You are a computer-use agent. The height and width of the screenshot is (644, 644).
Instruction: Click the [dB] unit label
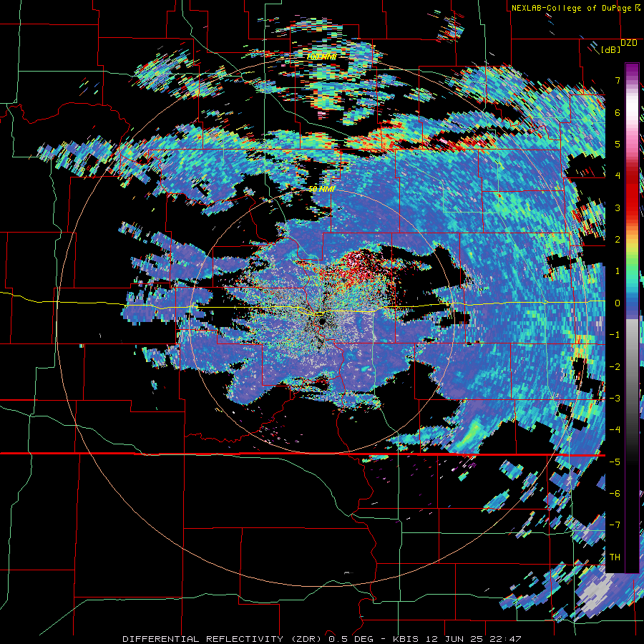[610, 49]
